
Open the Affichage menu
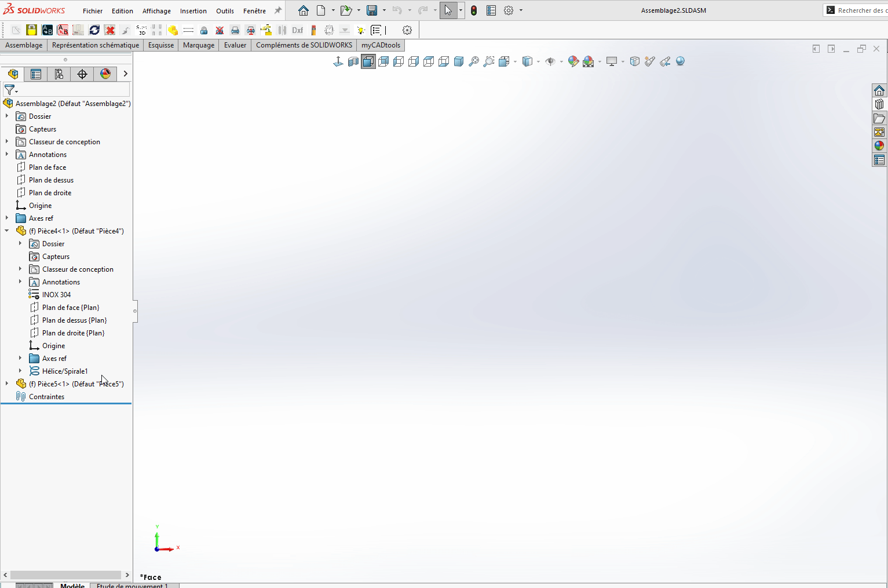156,11
